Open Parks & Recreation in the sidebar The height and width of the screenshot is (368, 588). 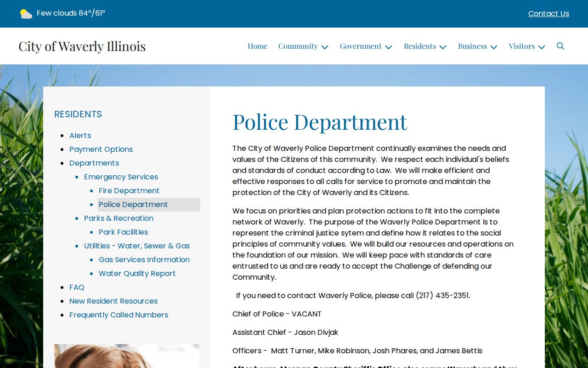[119, 218]
